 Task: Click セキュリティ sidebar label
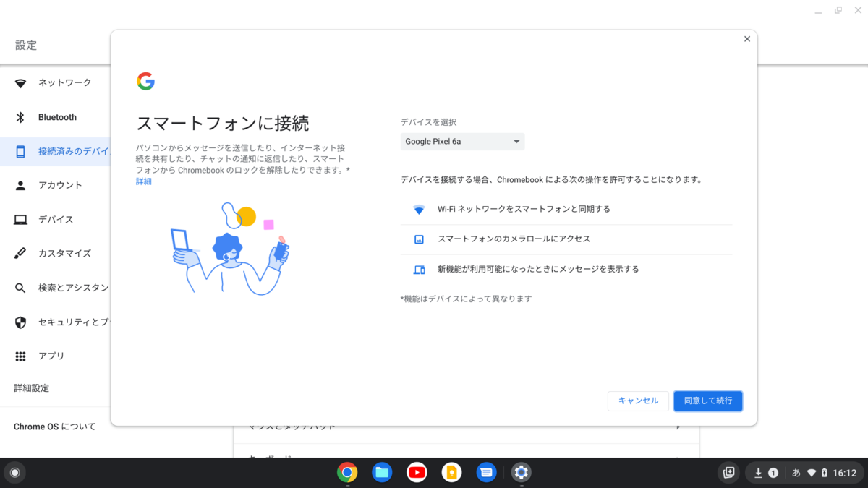[74, 322]
